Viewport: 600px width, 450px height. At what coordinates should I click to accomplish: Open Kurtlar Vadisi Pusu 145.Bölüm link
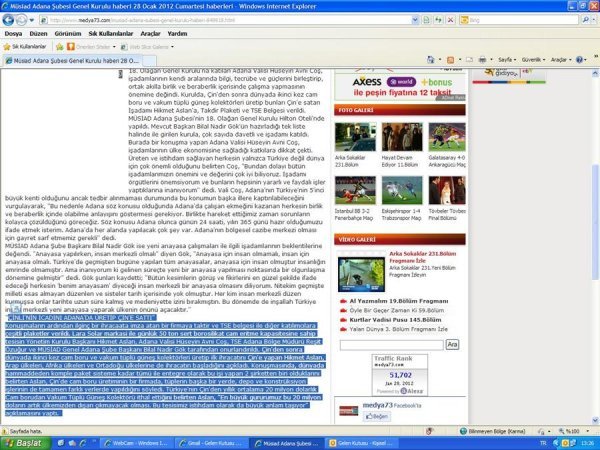(x=395, y=320)
